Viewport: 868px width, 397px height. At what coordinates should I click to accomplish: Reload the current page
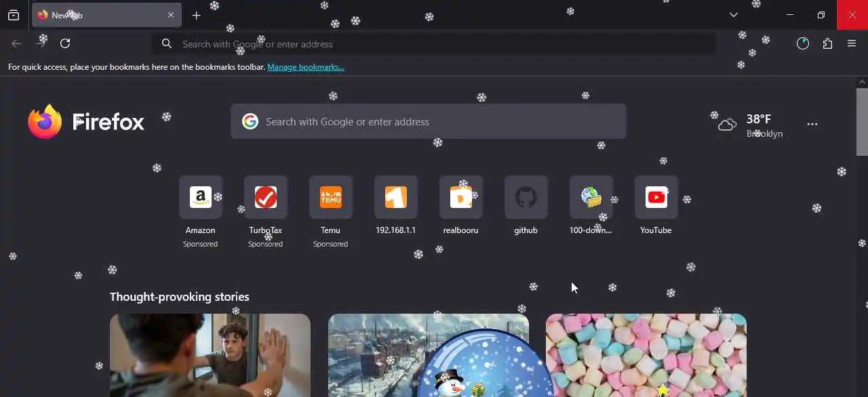pos(65,43)
